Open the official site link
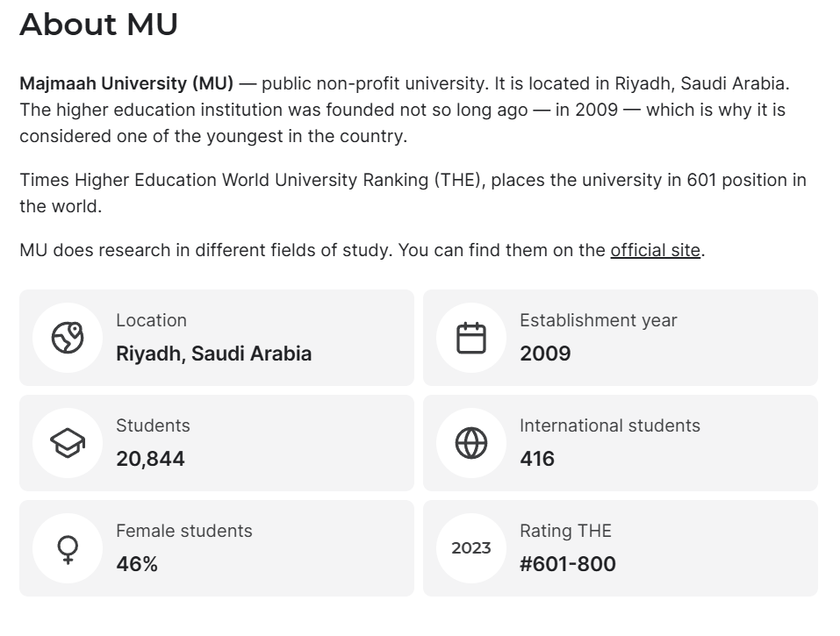Screen dimensions: 840x636 click(x=655, y=250)
